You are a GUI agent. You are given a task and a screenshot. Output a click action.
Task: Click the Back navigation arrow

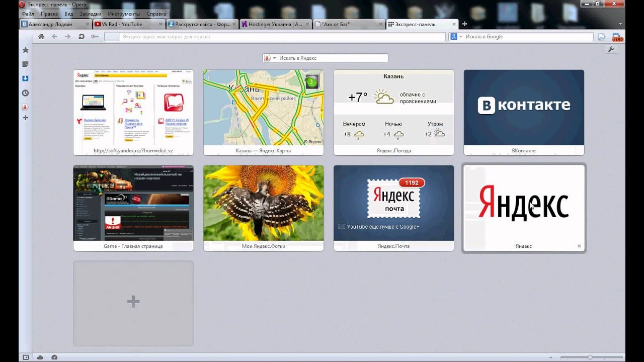(55, 36)
